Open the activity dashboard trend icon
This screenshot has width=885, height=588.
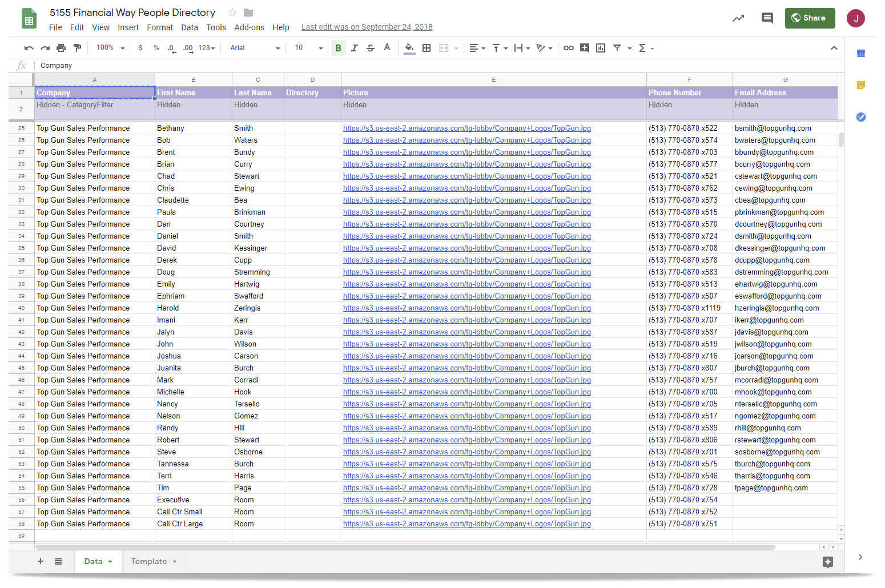click(x=738, y=18)
